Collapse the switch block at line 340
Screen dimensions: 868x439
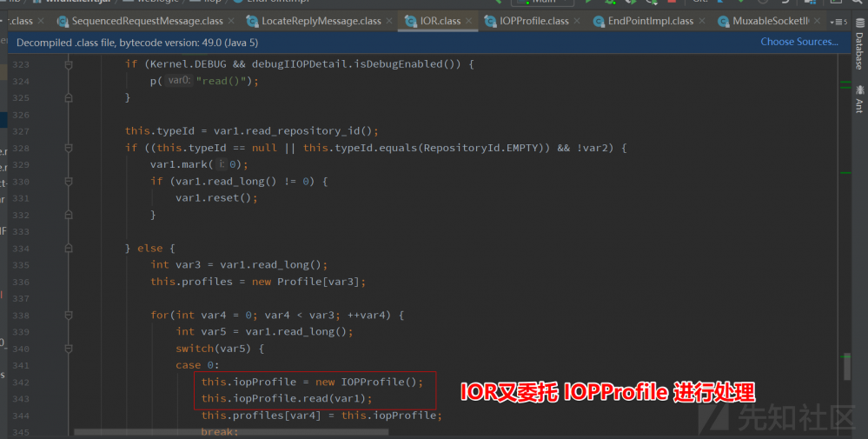69,349
